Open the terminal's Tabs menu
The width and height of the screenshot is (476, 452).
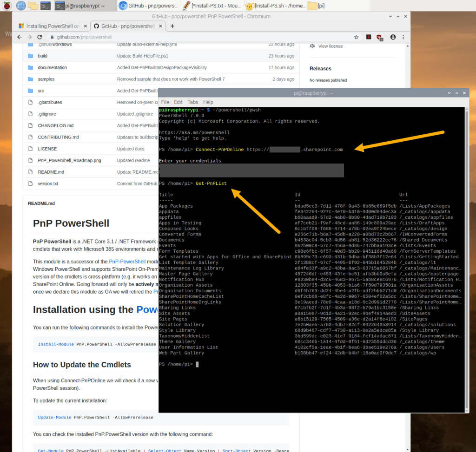193,102
